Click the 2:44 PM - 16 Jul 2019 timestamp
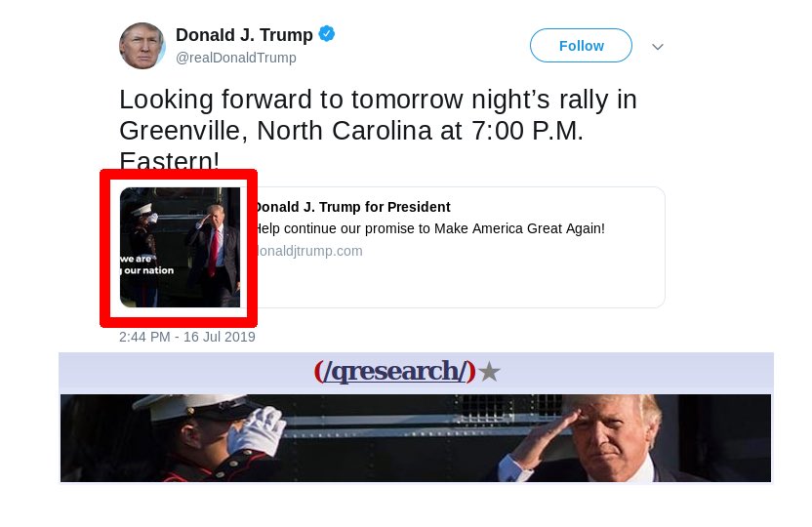812x527 pixels. point(187,337)
